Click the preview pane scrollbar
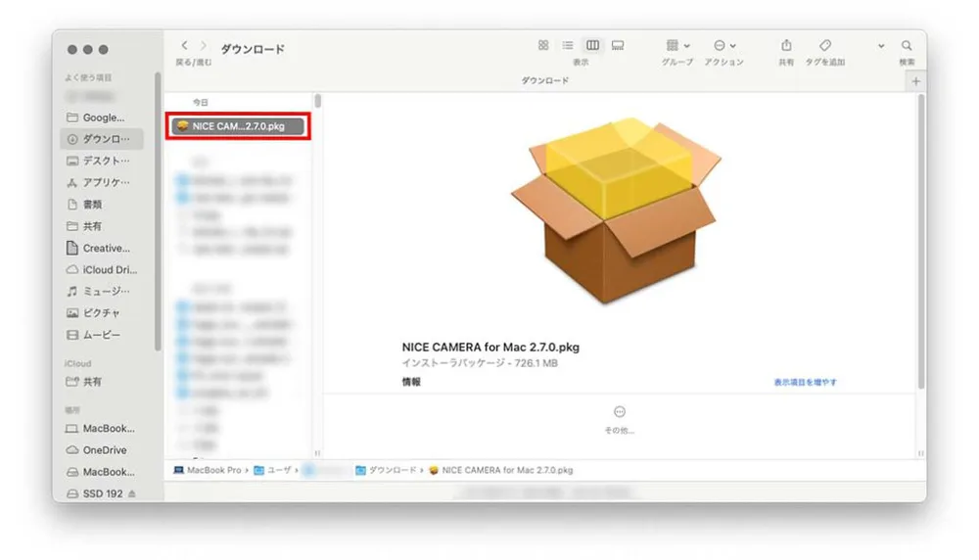 click(921, 241)
